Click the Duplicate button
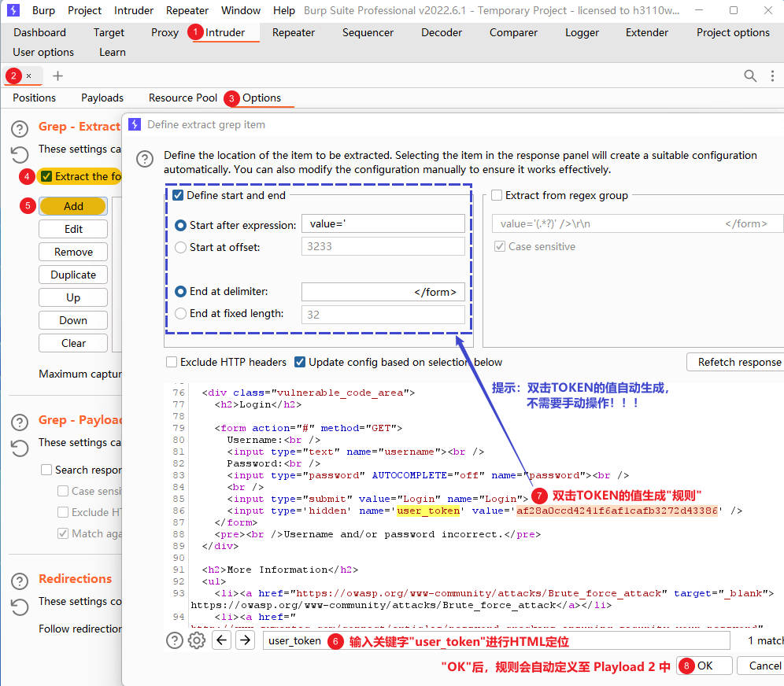The width and height of the screenshot is (784, 686). point(73,275)
